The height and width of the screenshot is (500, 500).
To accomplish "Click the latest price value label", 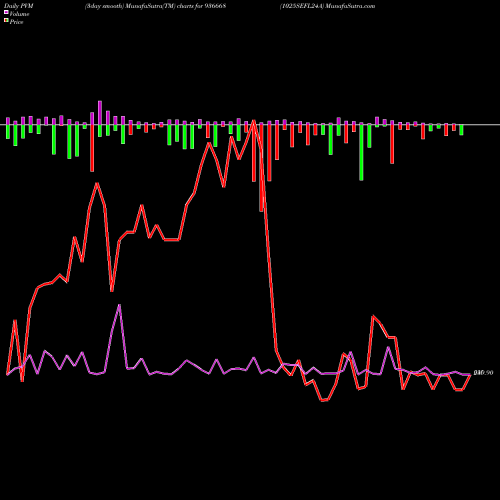I will (x=483, y=373).
